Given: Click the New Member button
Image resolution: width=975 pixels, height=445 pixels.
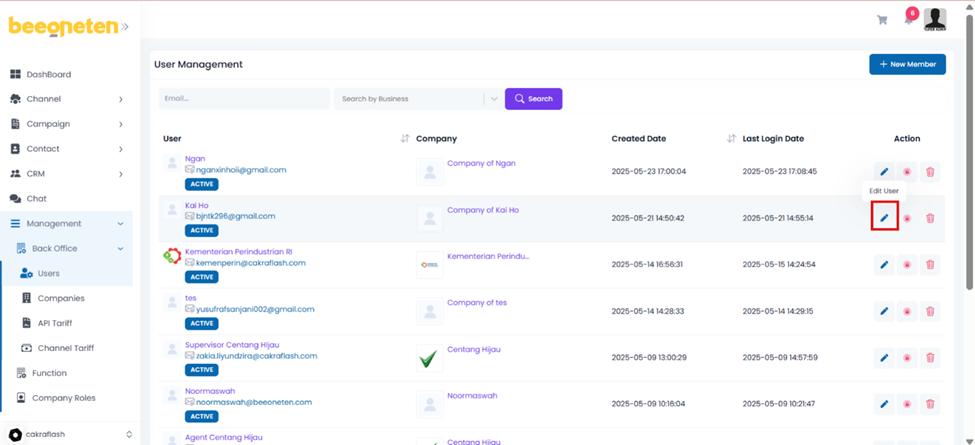Looking at the screenshot, I should [x=907, y=64].
